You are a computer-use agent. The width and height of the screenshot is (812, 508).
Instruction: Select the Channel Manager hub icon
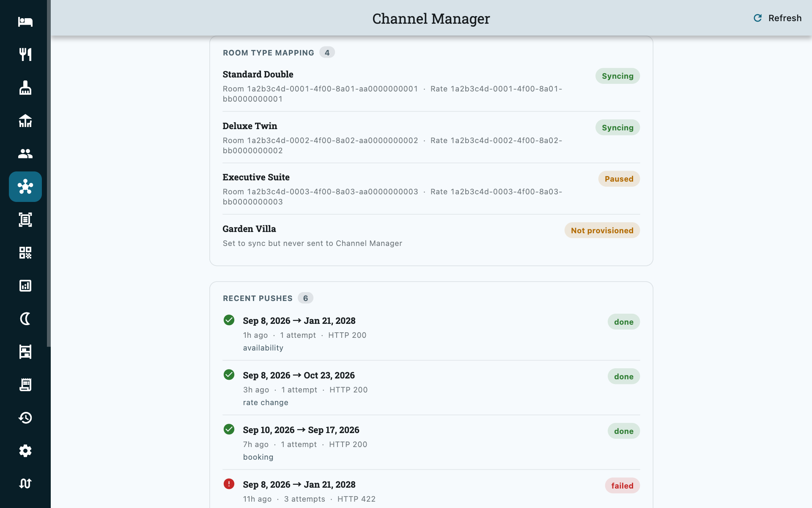25,187
